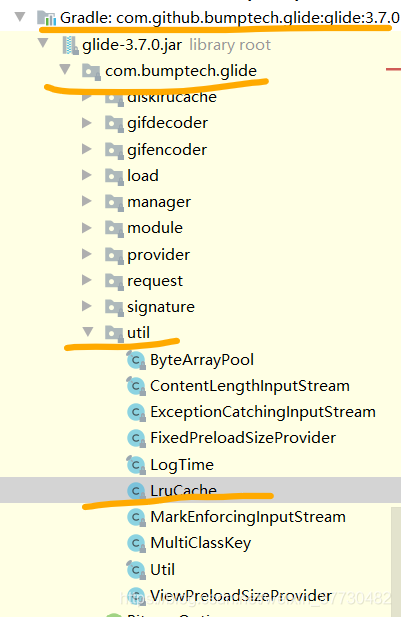Select the request package name

(155, 281)
